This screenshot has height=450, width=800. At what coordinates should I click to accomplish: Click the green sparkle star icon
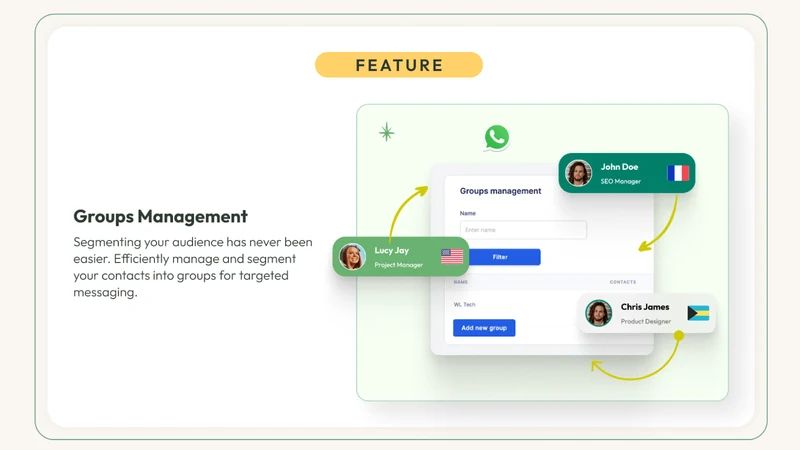(x=387, y=132)
